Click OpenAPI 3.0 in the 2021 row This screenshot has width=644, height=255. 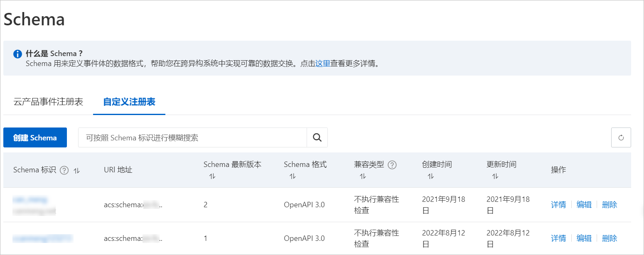coord(304,205)
